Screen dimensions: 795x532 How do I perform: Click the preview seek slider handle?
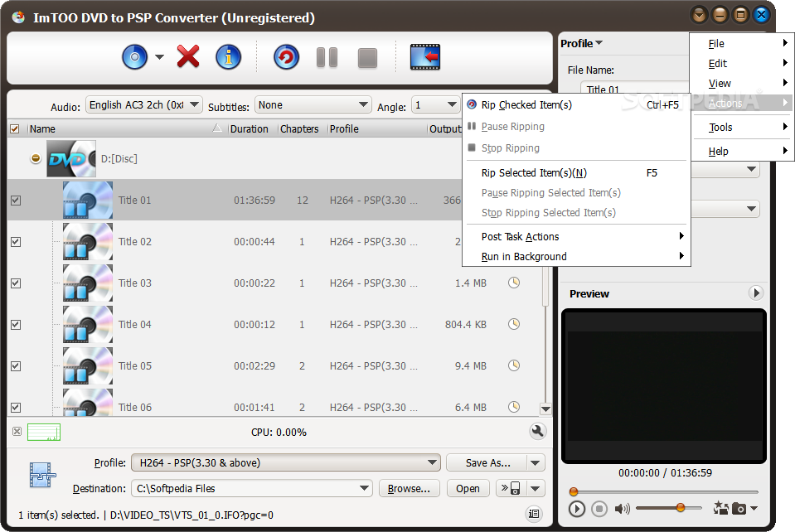click(574, 491)
